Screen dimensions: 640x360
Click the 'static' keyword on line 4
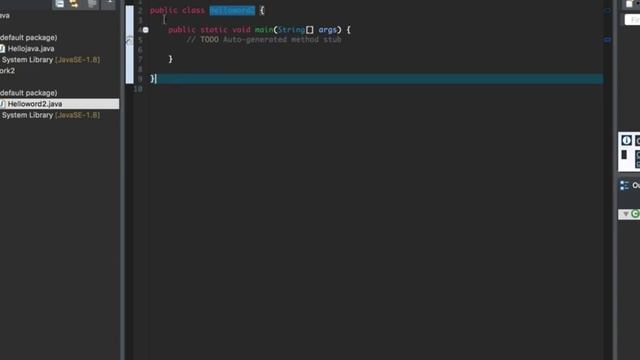tap(214, 30)
